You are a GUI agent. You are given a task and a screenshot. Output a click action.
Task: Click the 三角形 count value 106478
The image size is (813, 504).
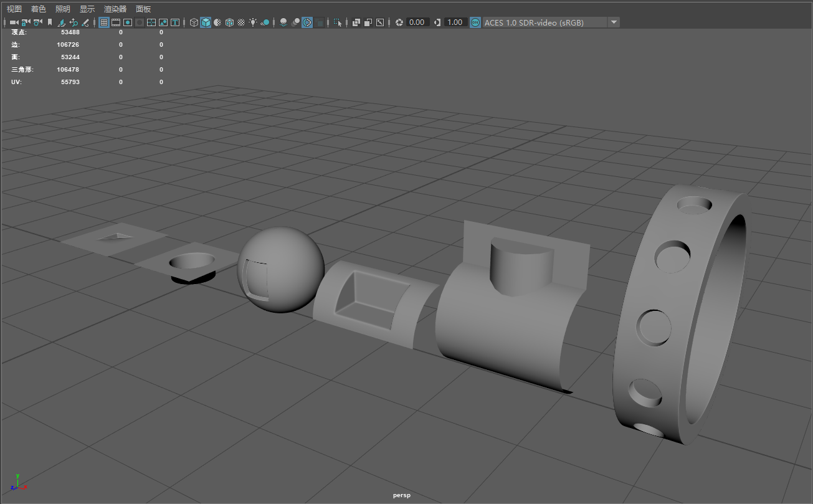tap(68, 70)
